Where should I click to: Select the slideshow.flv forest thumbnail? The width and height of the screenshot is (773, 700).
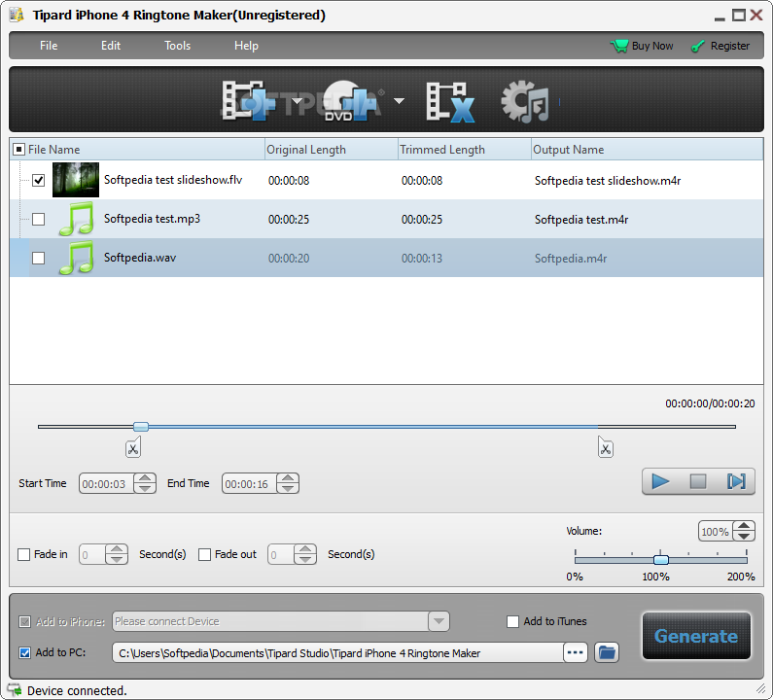[76, 180]
